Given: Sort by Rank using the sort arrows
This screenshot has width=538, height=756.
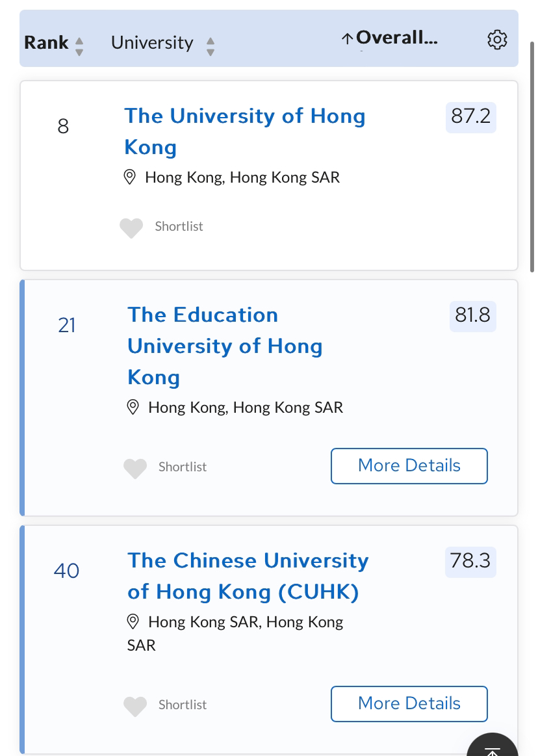Looking at the screenshot, I should click(x=79, y=46).
